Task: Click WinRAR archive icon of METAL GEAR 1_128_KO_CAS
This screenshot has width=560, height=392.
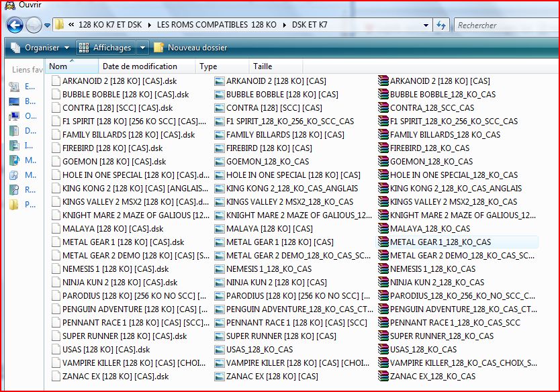Action: click(x=383, y=242)
